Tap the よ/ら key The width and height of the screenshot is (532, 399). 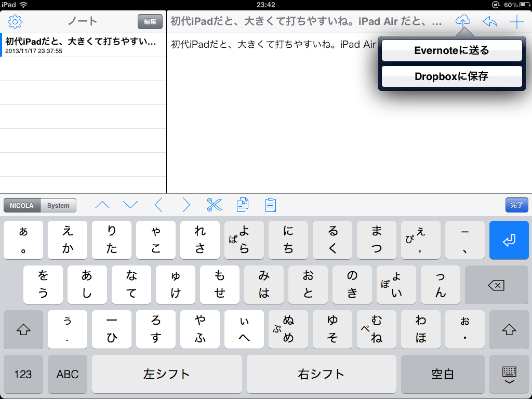[244, 240]
